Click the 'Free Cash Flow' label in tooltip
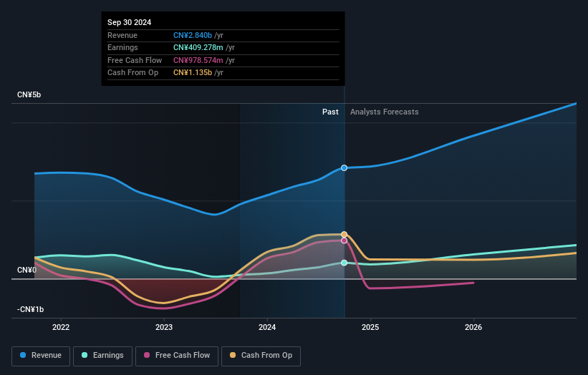Image resolution: width=588 pixels, height=375 pixels. click(x=135, y=60)
